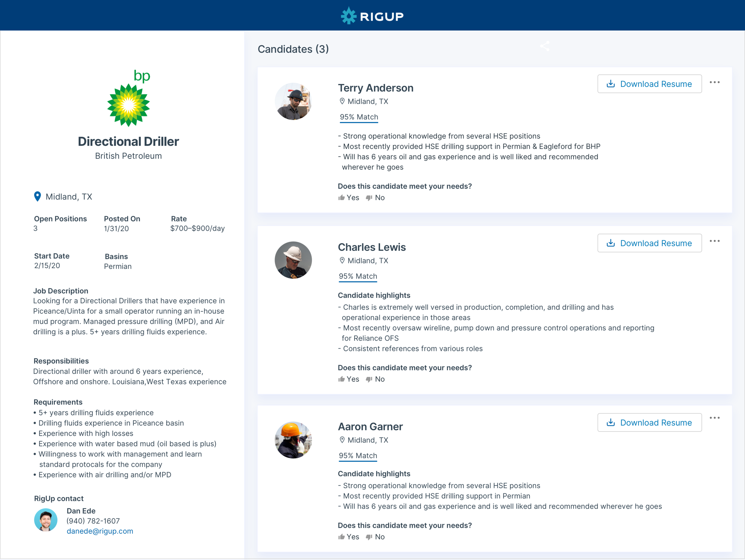Open Charles Lewis's profile photo
The width and height of the screenshot is (745, 560).
(293, 260)
